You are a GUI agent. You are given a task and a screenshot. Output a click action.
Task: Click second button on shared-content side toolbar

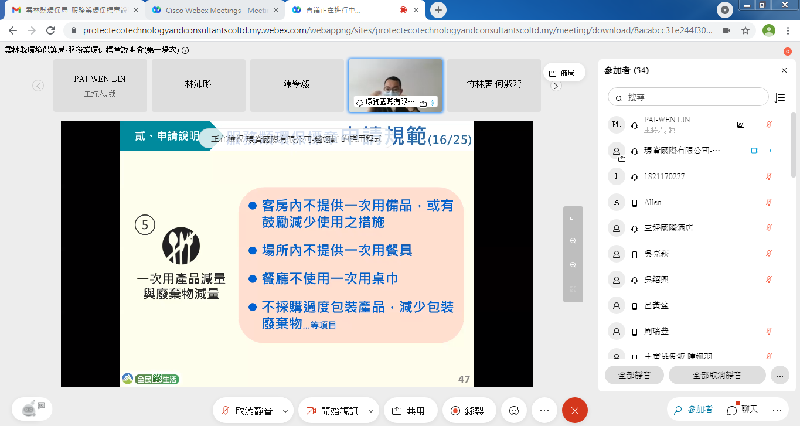tap(572, 241)
